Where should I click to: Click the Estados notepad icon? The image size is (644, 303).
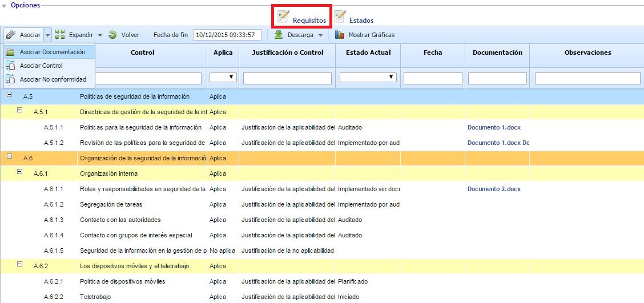point(340,17)
